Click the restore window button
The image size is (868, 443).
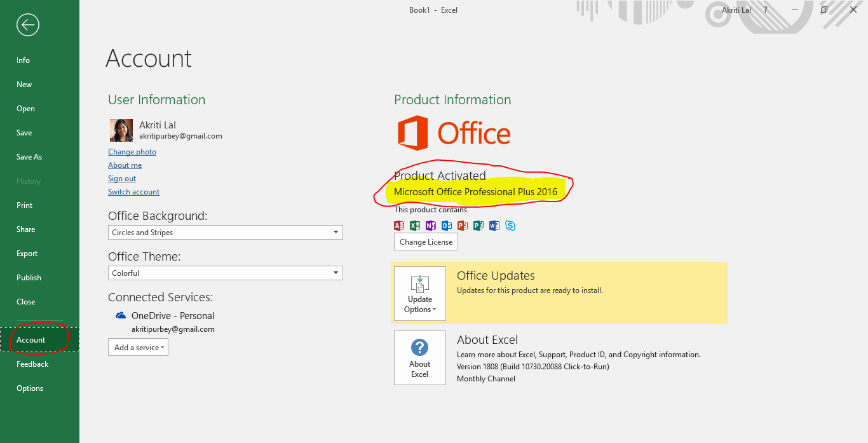pyautogui.click(x=824, y=10)
